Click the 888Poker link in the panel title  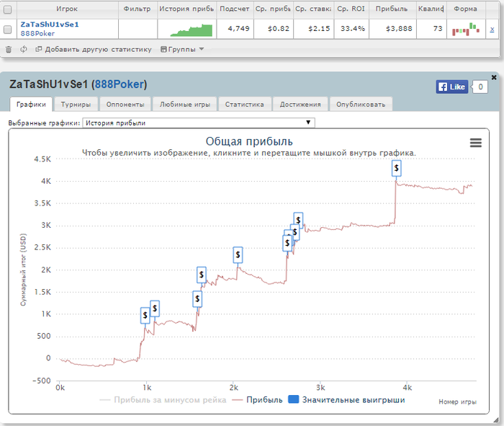[x=119, y=84]
